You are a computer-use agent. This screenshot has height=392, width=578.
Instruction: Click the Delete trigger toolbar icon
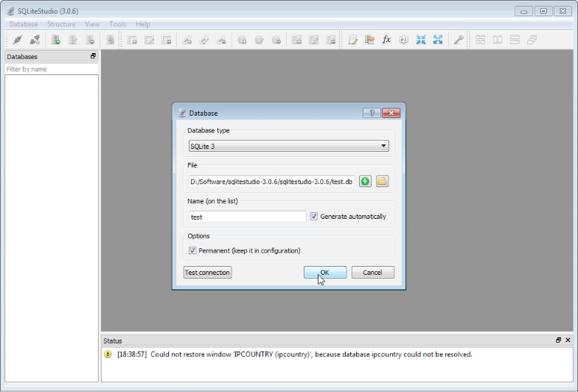coord(276,40)
